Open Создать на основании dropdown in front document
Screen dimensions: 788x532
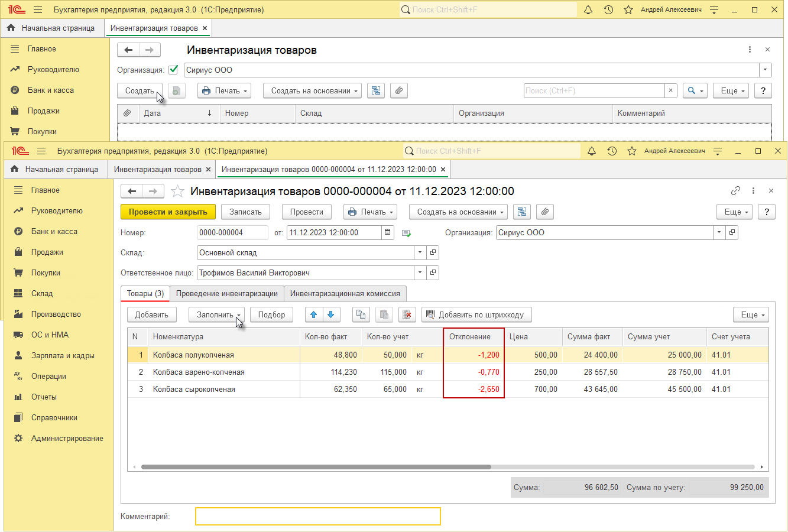pos(459,212)
